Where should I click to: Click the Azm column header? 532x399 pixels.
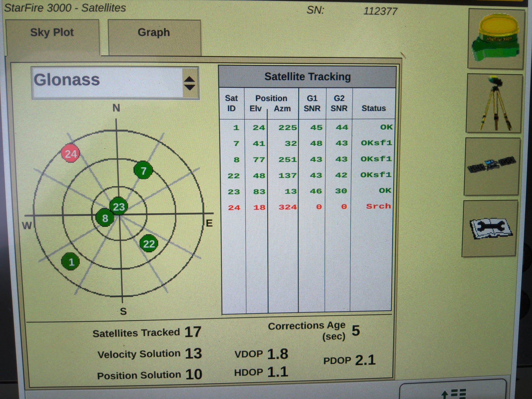coord(282,108)
